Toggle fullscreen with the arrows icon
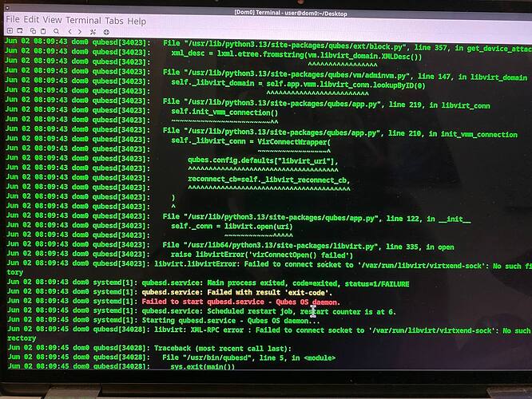 click(93, 32)
